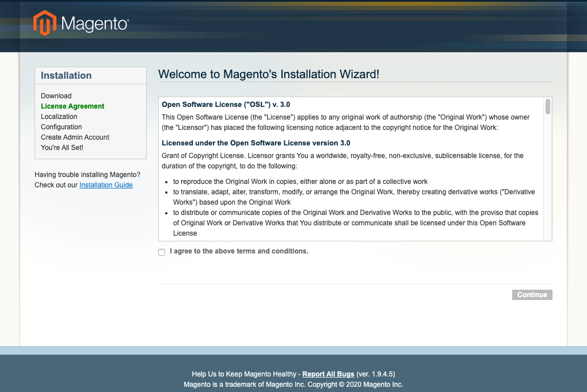Select the Localization step in sidebar
Viewport: 587px width, 392px height.
[59, 117]
